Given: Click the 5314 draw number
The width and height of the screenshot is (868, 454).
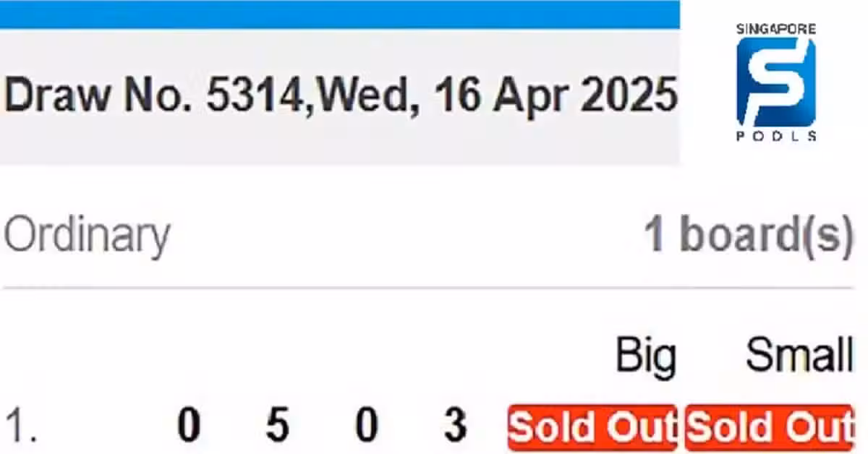Looking at the screenshot, I should 254,95.
